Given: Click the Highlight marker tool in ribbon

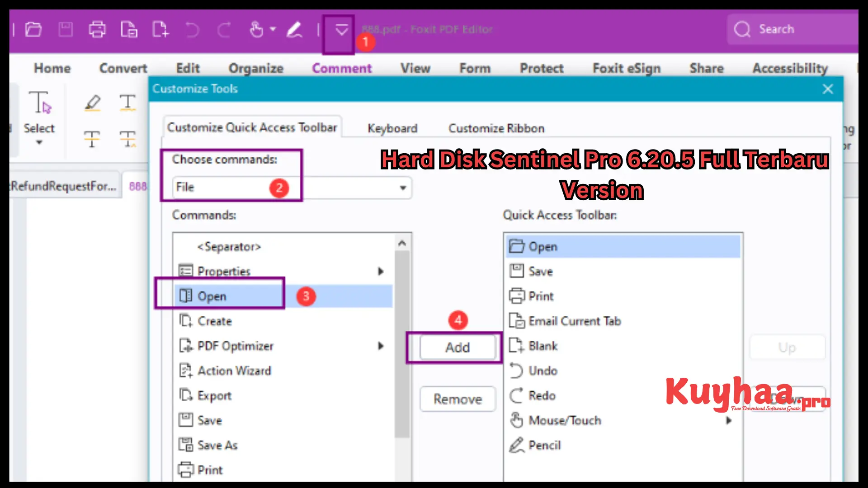Looking at the screenshot, I should pyautogui.click(x=93, y=103).
